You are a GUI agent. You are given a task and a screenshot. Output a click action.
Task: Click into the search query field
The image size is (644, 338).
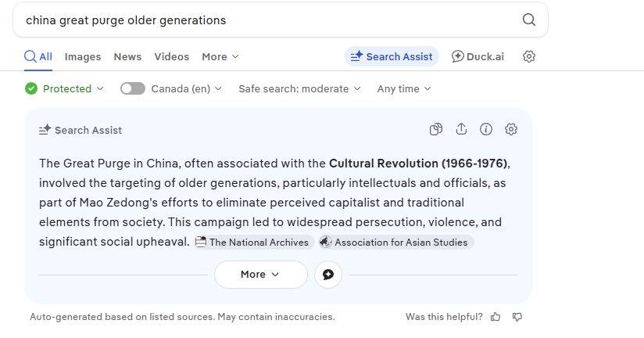click(x=266, y=20)
